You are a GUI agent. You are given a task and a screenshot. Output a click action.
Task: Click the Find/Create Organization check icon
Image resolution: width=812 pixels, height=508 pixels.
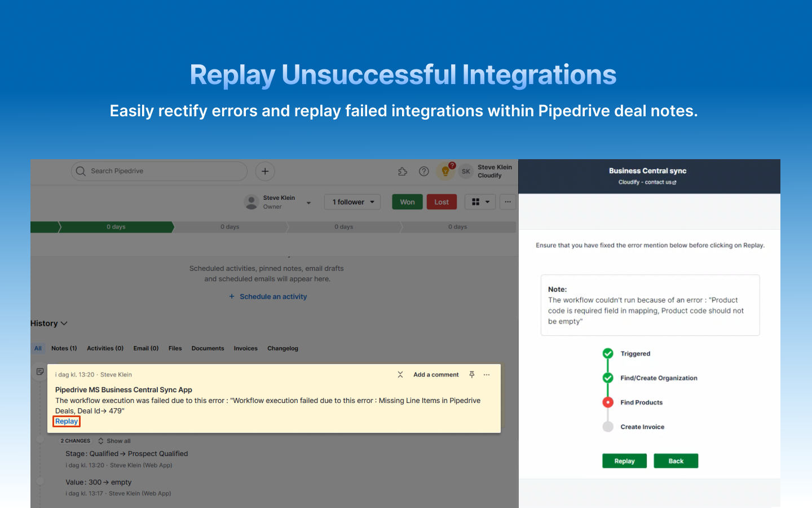[x=608, y=378]
